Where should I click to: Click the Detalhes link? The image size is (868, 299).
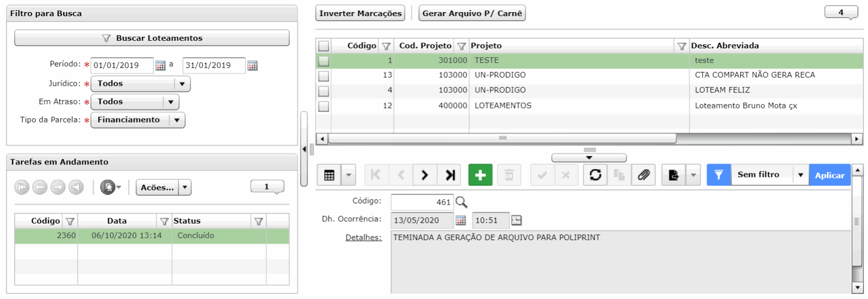pos(363,238)
